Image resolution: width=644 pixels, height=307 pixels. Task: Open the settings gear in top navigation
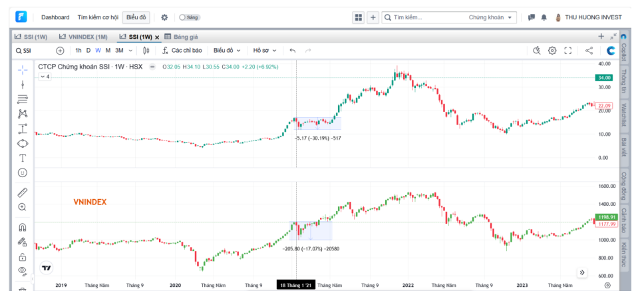pyautogui.click(x=164, y=17)
